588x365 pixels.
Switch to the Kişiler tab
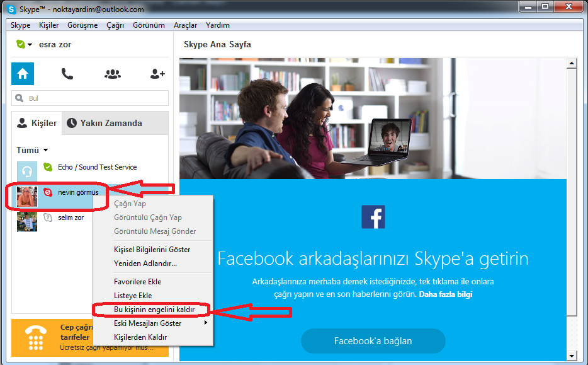click(x=37, y=123)
